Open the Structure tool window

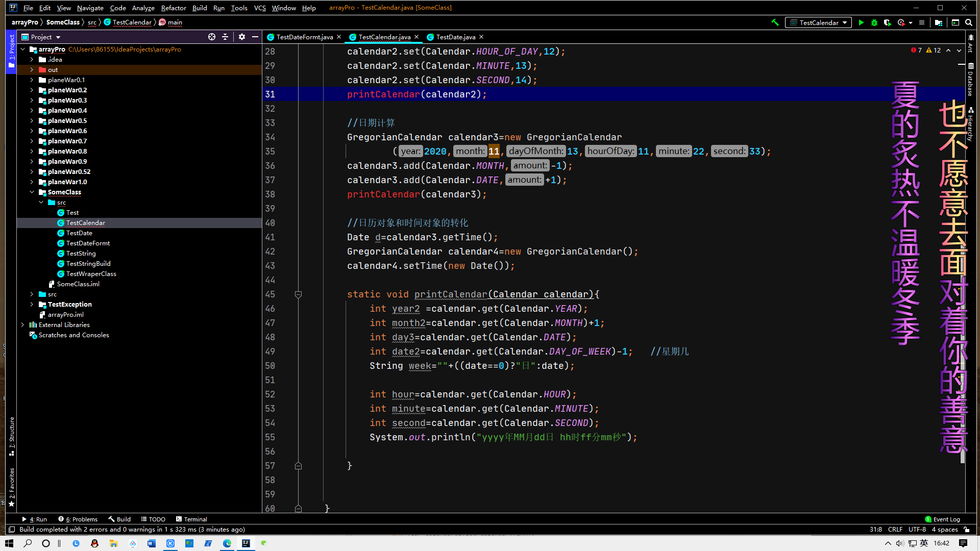11,437
